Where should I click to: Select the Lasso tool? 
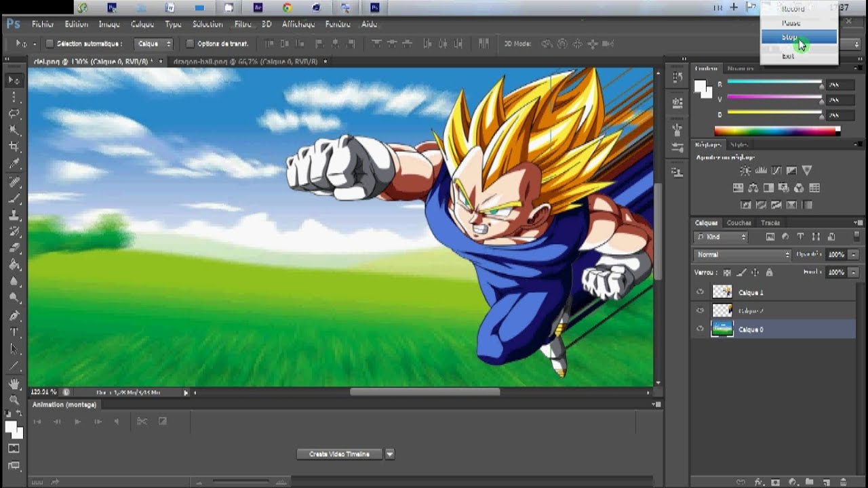pos(14,114)
